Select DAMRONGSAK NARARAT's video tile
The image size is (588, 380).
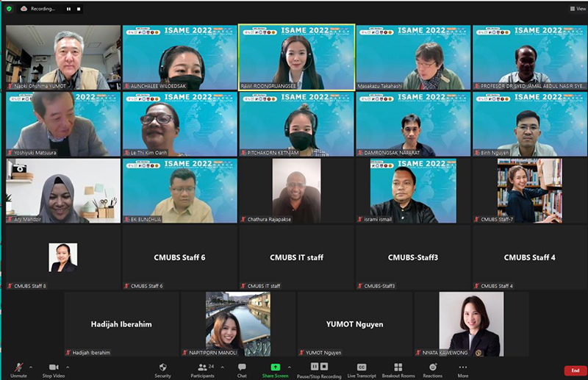coord(413,124)
